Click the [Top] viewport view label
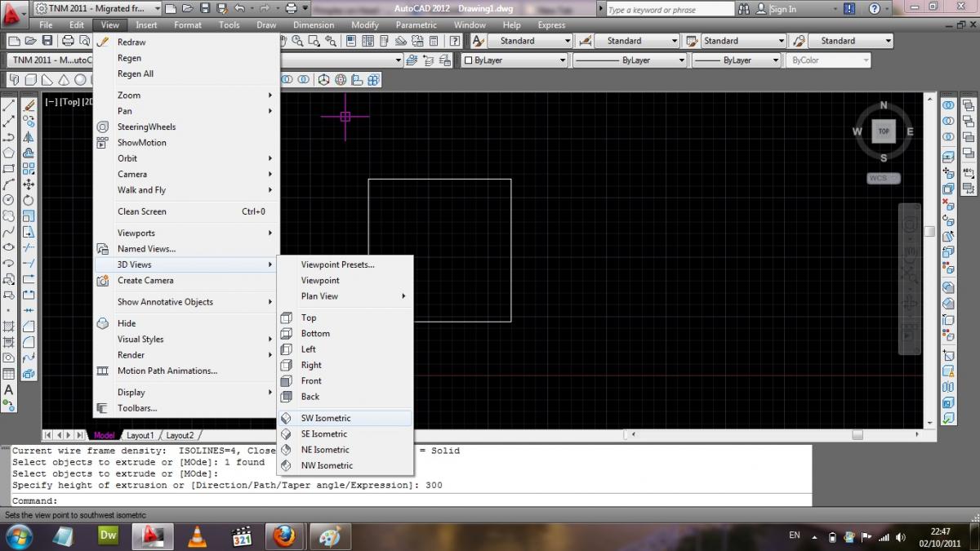 tap(69, 102)
